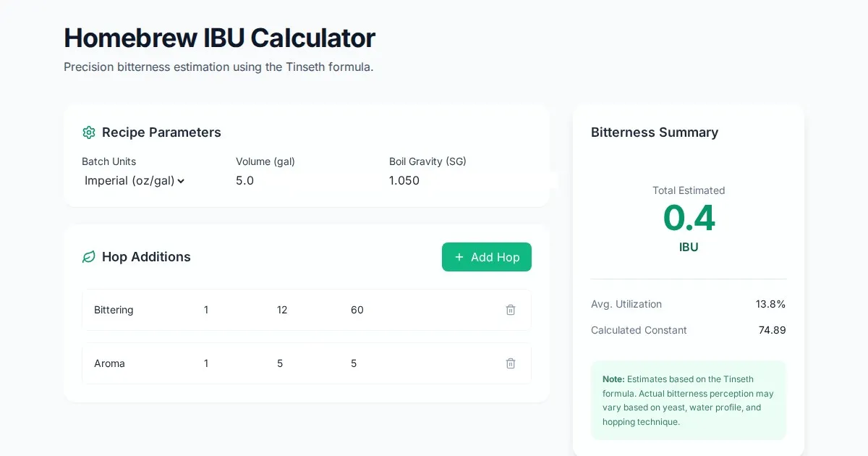Edit the Bittering hop name field

[137, 310]
